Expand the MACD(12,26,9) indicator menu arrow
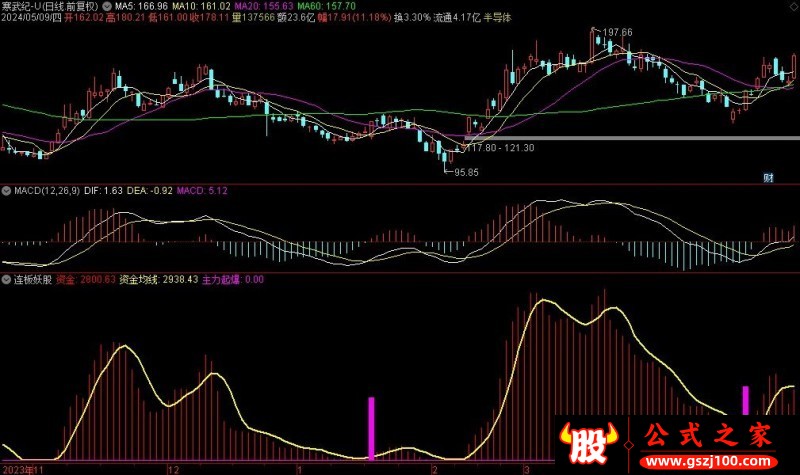The width and height of the screenshot is (800, 475). (6, 191)
